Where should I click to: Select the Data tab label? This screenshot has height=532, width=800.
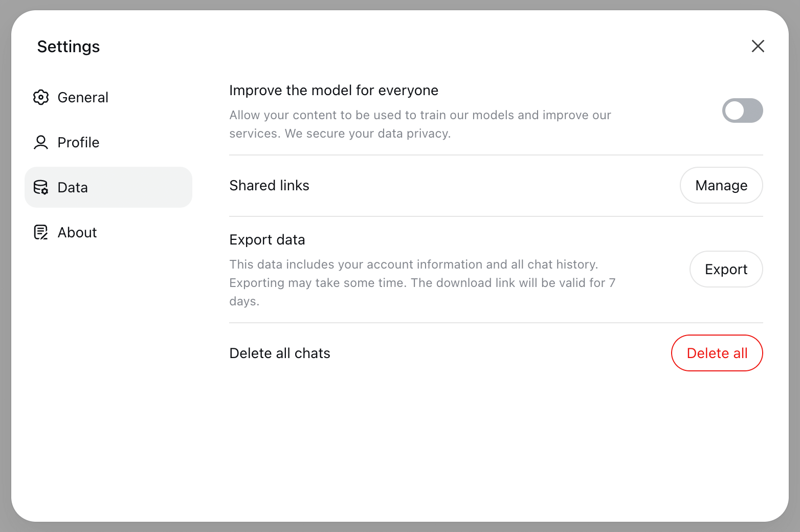[73, 187]
